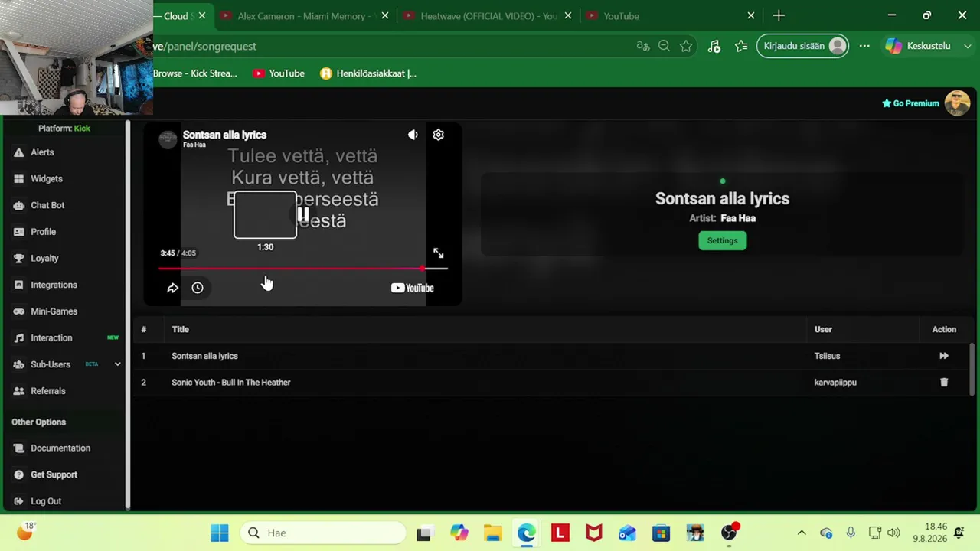Delete Sonic Youth song from the queue
The image size is (980, 551).
[x=944, y=383]
